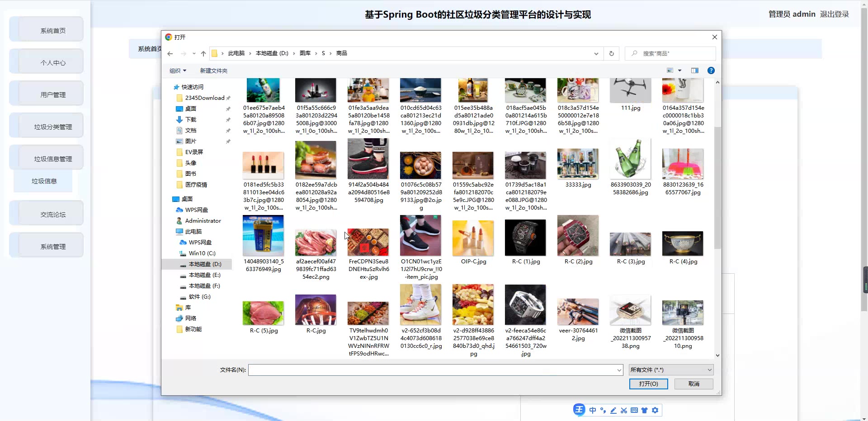
Task: Expand the address bar history dropdown
Action: 596,54
